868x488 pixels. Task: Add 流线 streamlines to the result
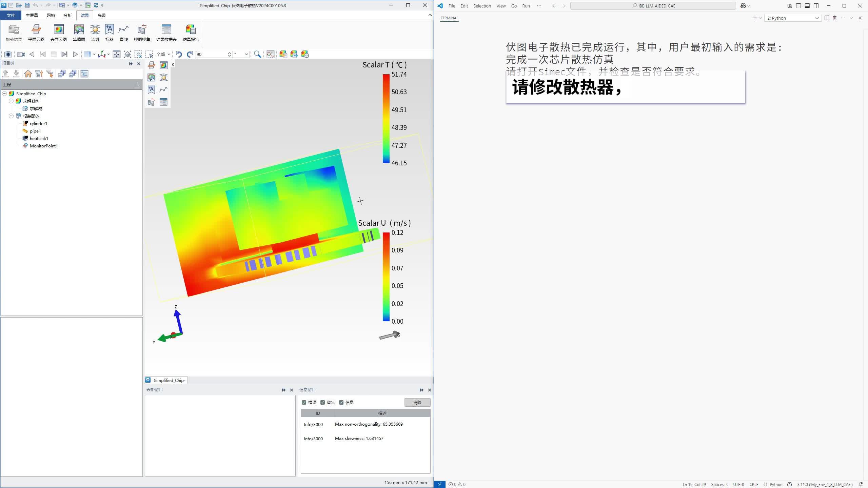coord(95,32)
